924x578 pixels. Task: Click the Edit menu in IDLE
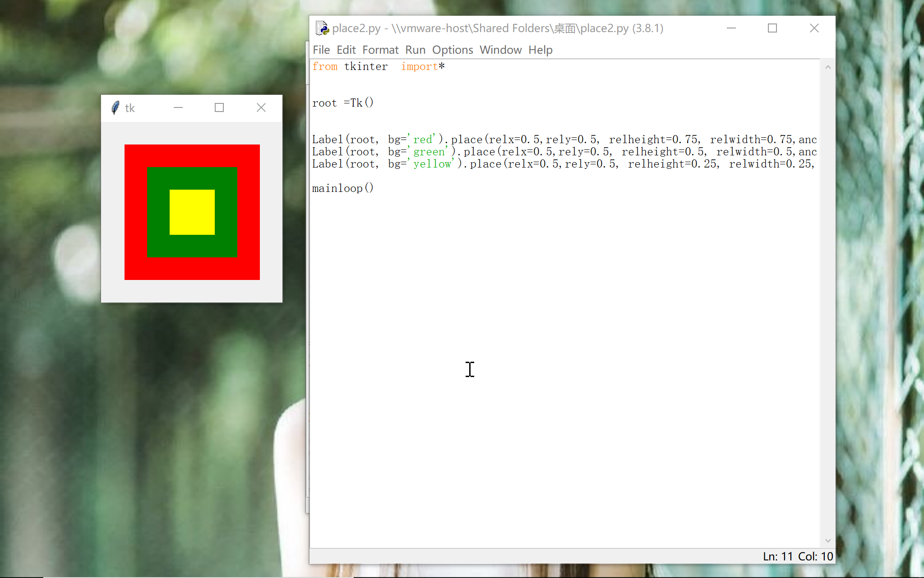pos(345,49)
